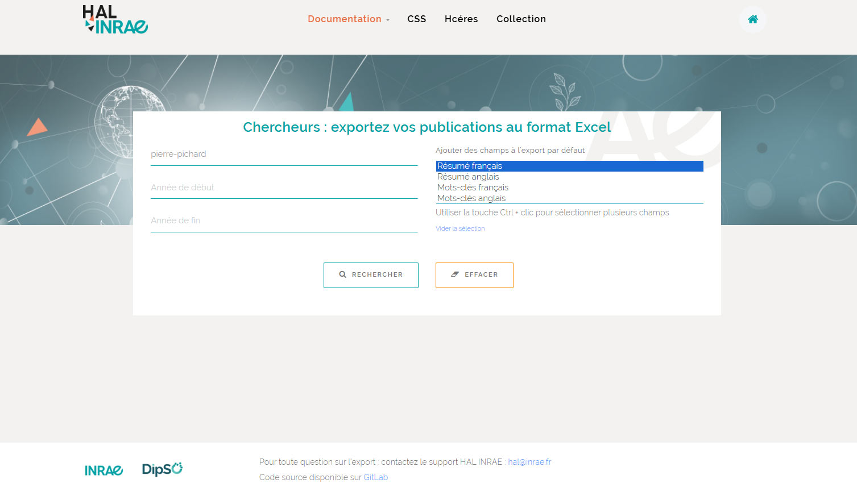Image resolution: width=857 pixels, height=504 pixels.
Task: Choose Mots-clés anglais option
Action: coord(569,198)
